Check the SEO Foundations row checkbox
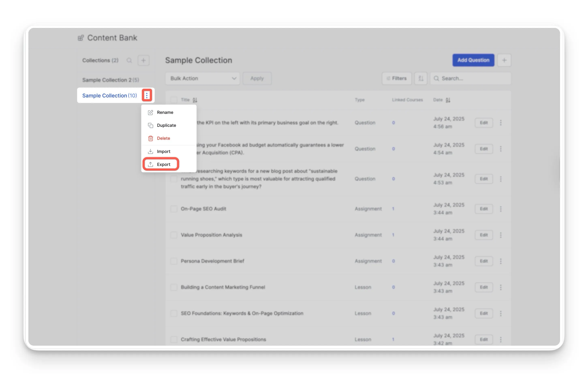Viewport: 588px width, 374px height. pyautogui.click(x=174, y=313)
